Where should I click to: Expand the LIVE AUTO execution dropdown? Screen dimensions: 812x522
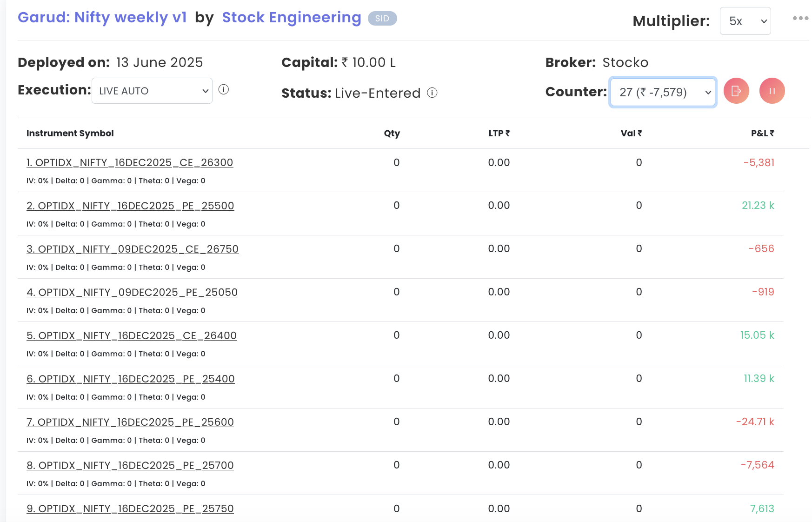coord(152,91)
